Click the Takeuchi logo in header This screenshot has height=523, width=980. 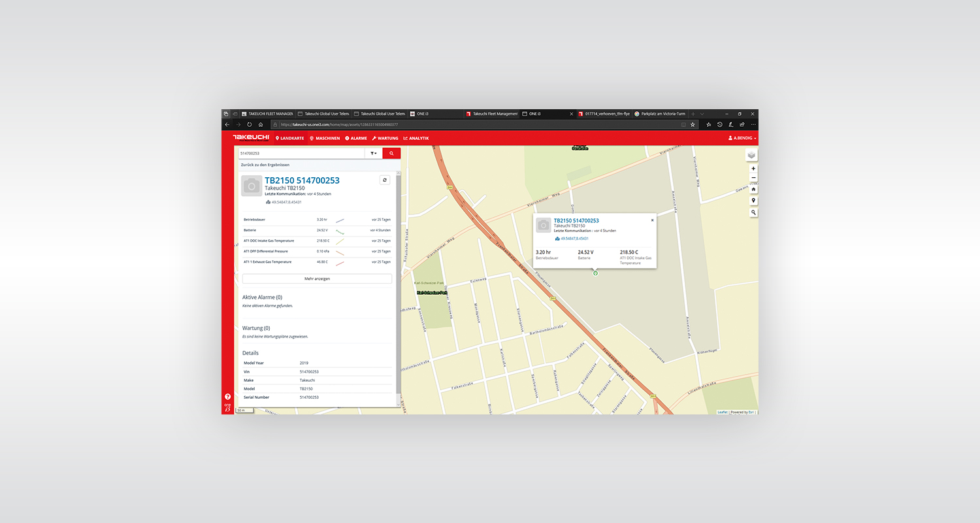pos(251,138)
